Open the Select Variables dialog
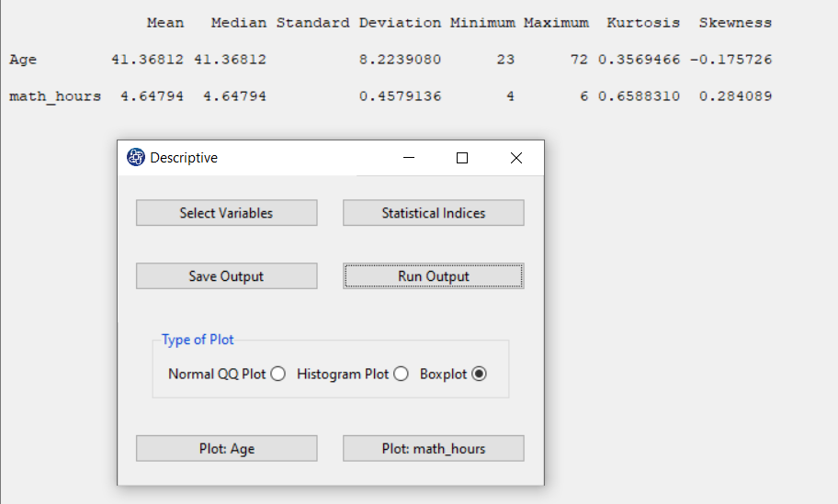Viewport: 838px width, 504px height. click(227, 213)
